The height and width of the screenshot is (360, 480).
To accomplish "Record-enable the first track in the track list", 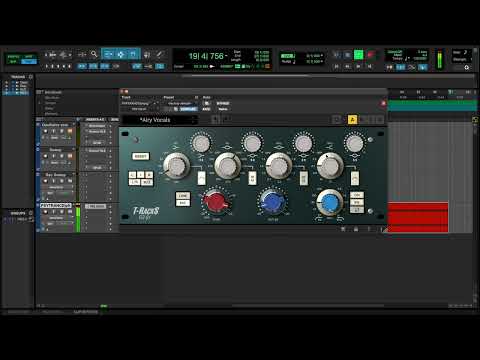I will pyautogui.click(x=45, y=131).
